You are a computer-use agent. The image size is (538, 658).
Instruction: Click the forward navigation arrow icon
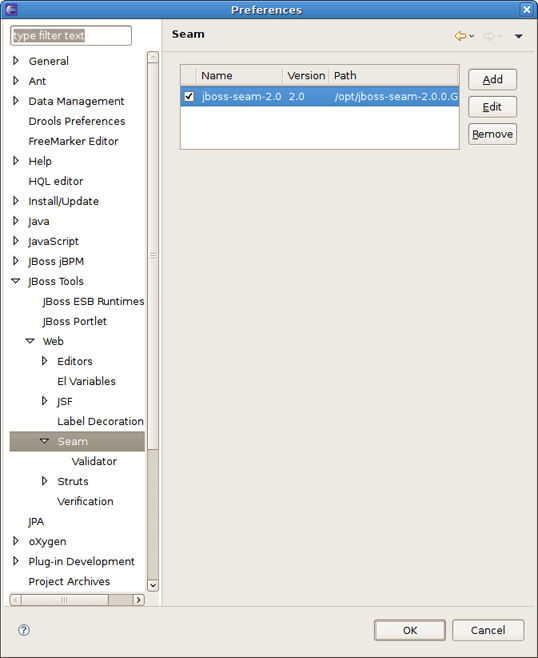[x=488, y=36]
